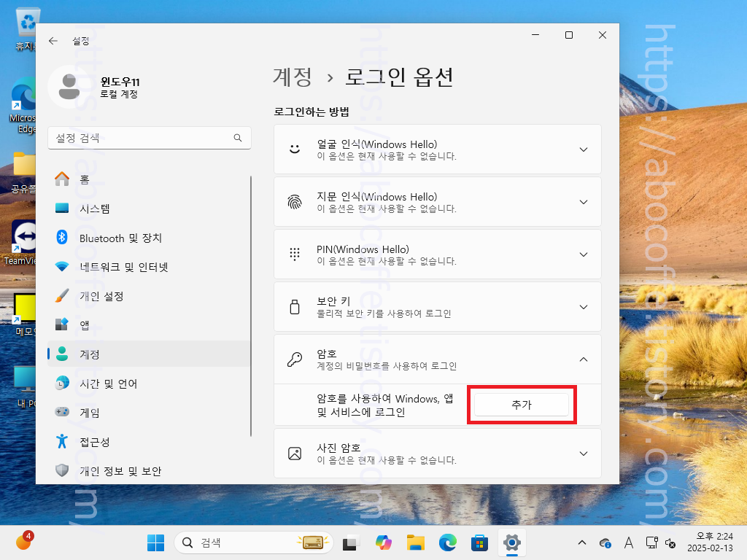Go back with the Settings back arrow
The image size is (747, 560).
(x=53, y=42)
